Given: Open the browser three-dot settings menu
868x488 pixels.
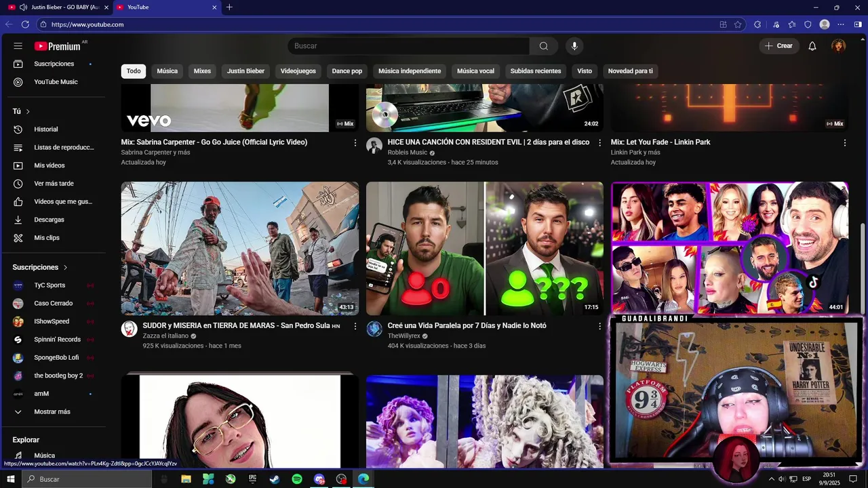Looking at the screenshot, I should [841, 24].
